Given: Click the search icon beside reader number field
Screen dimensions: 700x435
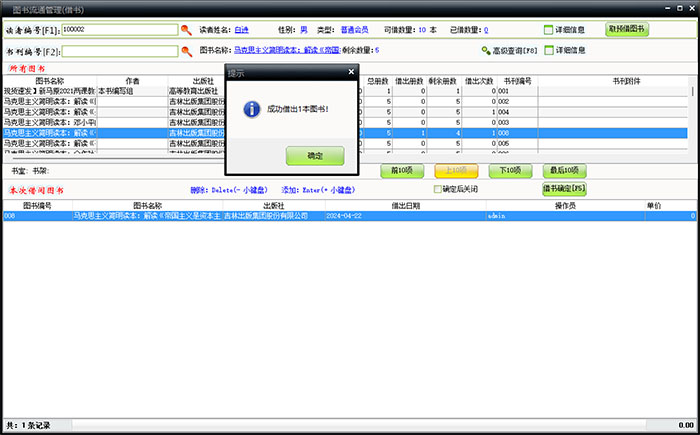Looking at the screenshot, I should (186, 30).
